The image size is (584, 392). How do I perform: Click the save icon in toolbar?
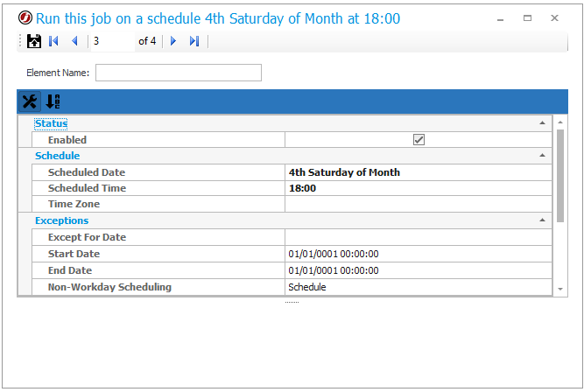point(34,41)
